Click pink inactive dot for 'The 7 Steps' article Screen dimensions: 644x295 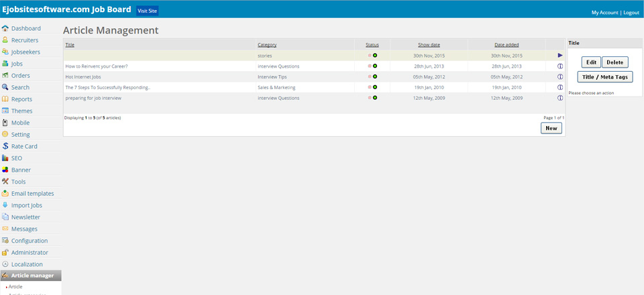(x=370, y=87)
